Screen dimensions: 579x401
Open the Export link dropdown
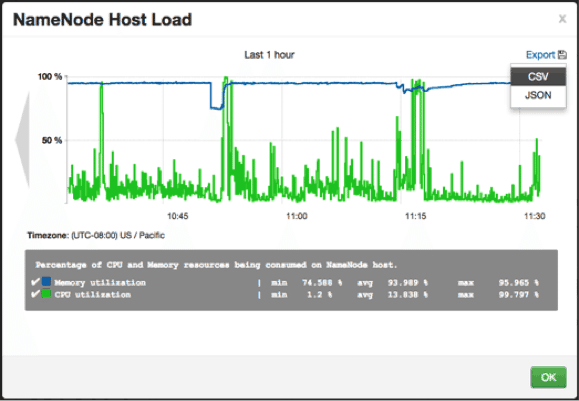(540, 55)
